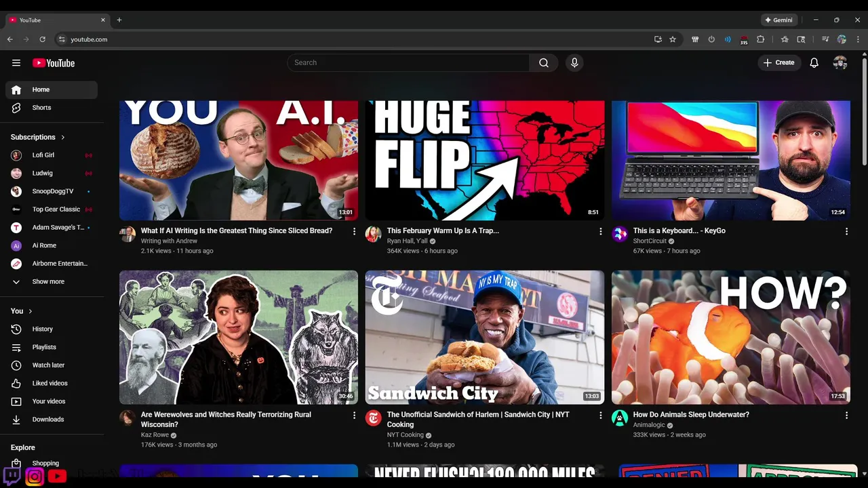Click the YouTube logo
Viewport: 868px width, 488px height.
pyautogui.click(x=54, y=63)
